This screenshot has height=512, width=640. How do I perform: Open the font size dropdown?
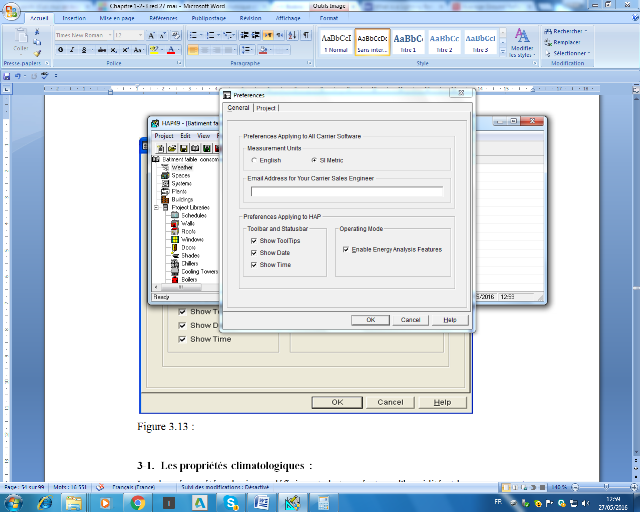click(x=140, y=35)
